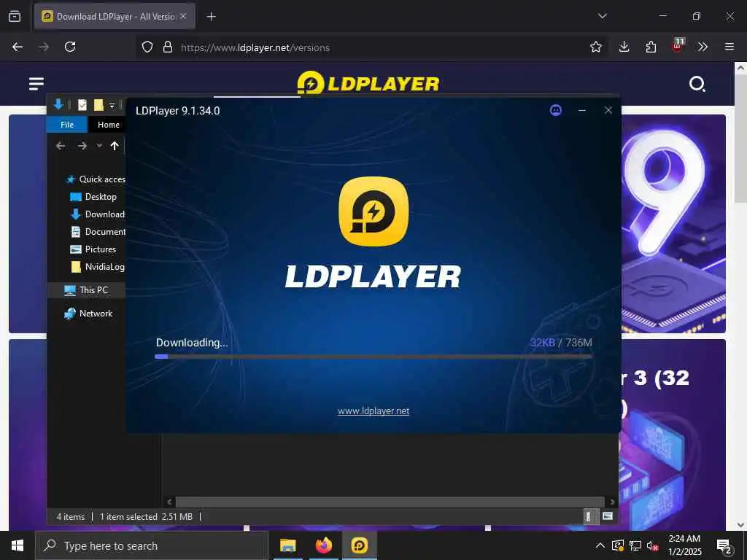
Task: Open Pictures in Explorer sidebar
Action: pos(93,249)
